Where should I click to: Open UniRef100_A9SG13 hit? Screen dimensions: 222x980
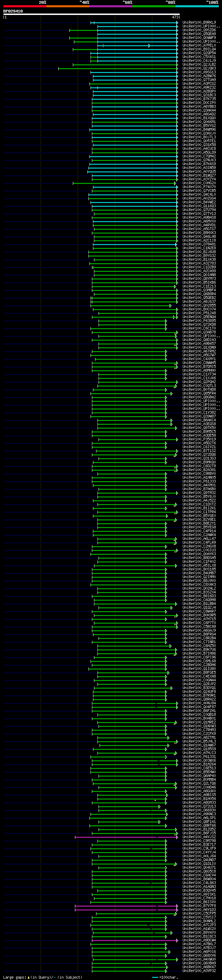(x=199, y=72)
